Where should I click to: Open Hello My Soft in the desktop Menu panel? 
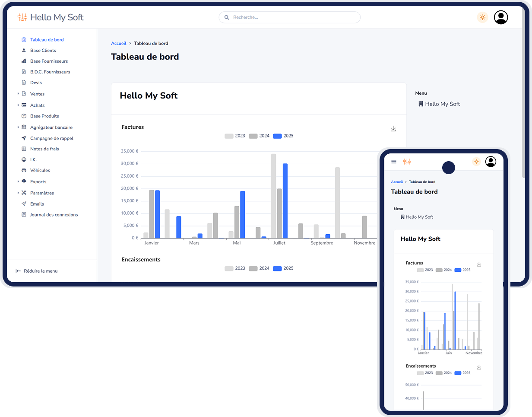439,104
